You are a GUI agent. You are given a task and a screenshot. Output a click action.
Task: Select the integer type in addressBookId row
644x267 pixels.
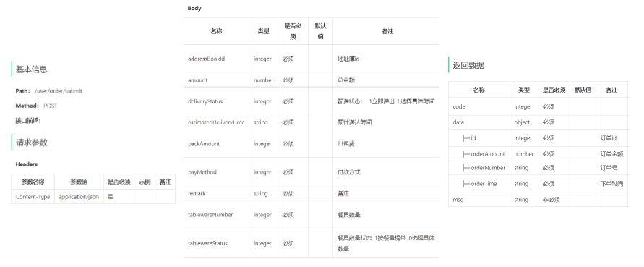pyautogui.click(x=262, y=59)
